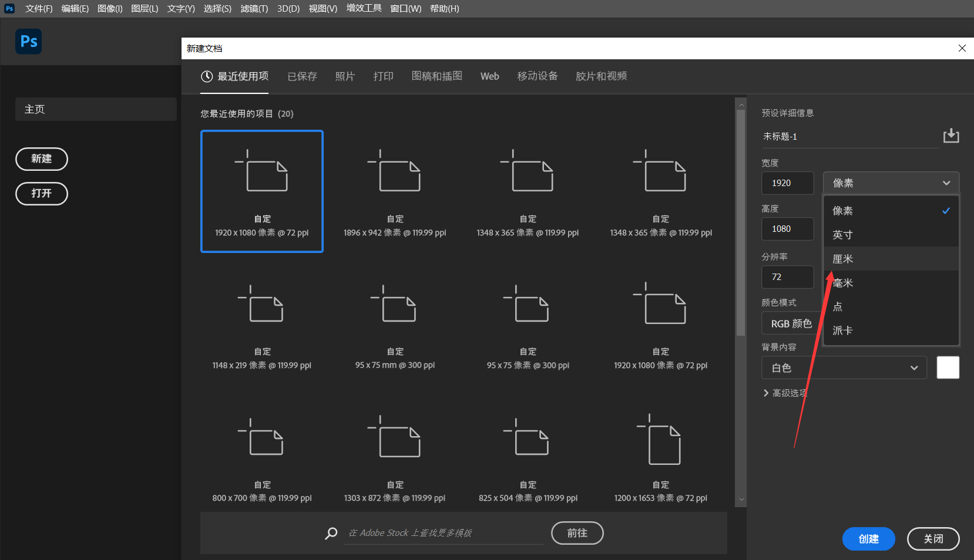Select 厘米 from the open unit dropdown

pos(842,258)
